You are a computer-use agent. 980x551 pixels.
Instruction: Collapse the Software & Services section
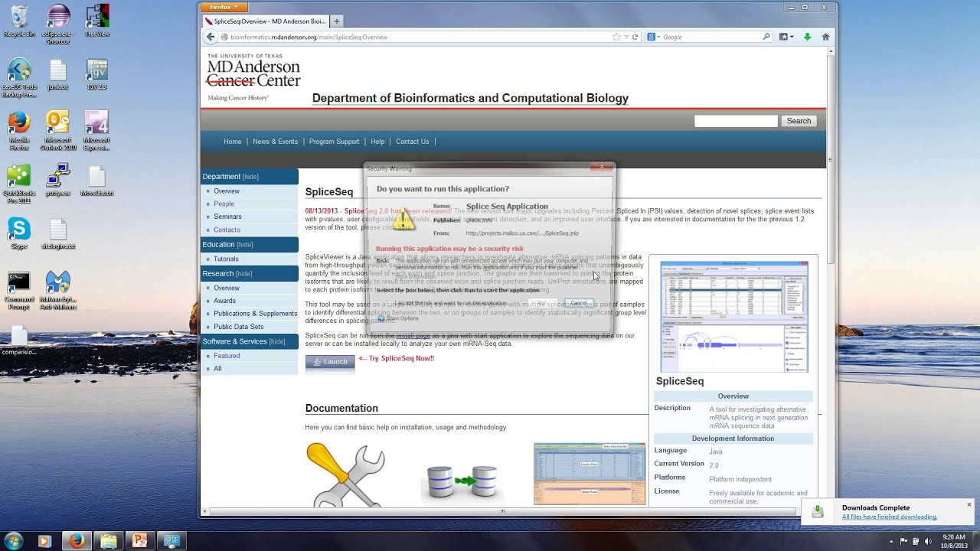point(277,342)
